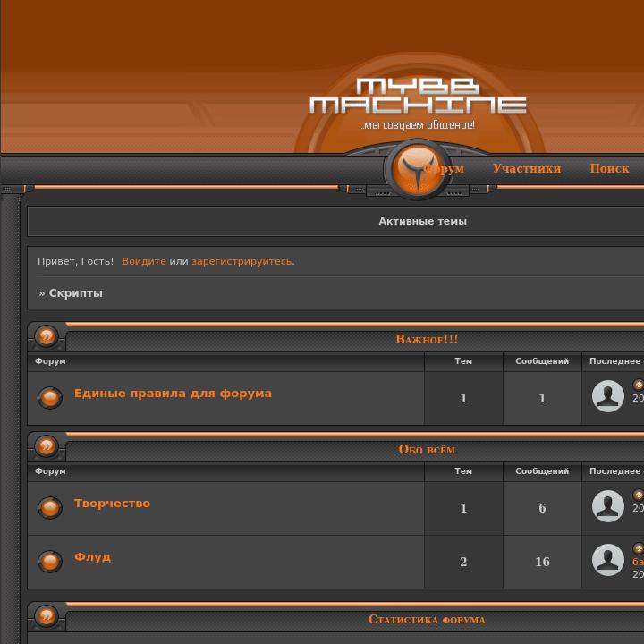Screen dimensions: 644x644
Task: Collapse the Важное!!! category
Action: pos(47,337)
